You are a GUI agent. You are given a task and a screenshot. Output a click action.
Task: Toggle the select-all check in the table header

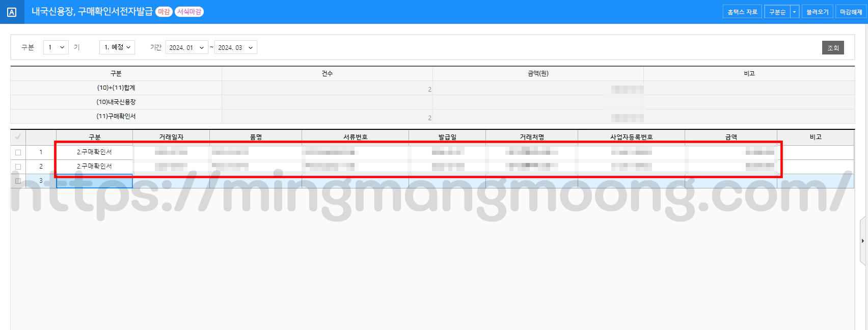tap(18, 136)
